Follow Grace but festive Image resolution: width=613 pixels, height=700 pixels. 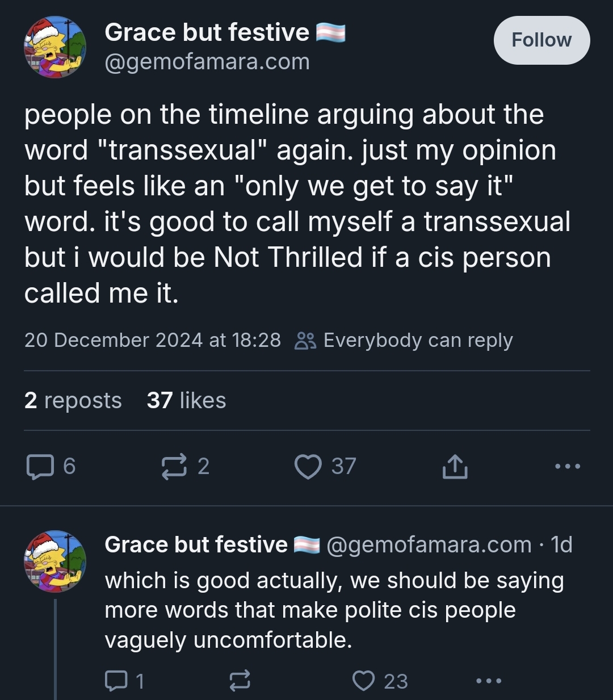541,40
